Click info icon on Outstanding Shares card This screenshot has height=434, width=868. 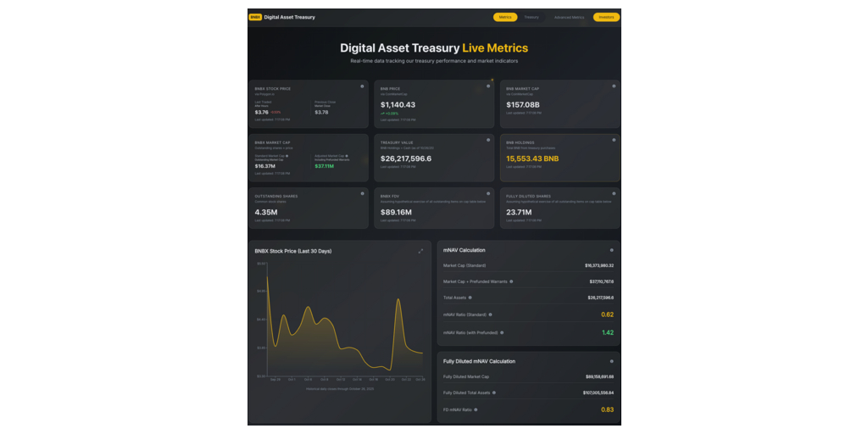point(362,193)
